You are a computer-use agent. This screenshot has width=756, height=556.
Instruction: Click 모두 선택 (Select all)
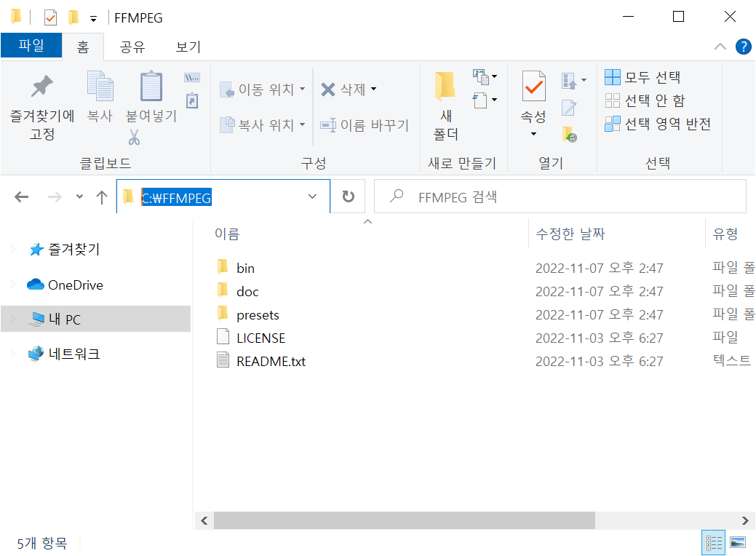(642, 76)
